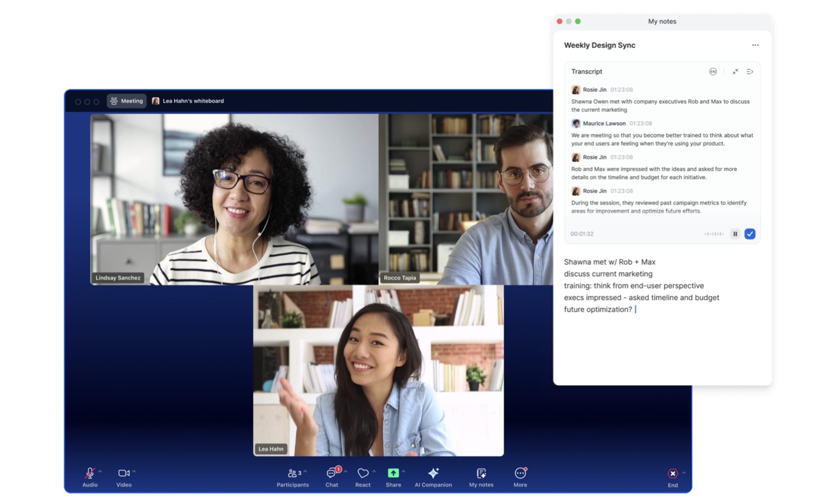Unmute the Audio microphone icon
The height and width of the screenshot is (504, 840).
click(x=89, y=473)
